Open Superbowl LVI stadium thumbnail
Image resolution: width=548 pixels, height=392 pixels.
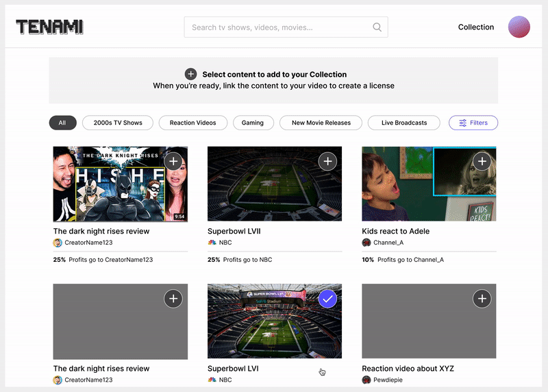[275, 321]
